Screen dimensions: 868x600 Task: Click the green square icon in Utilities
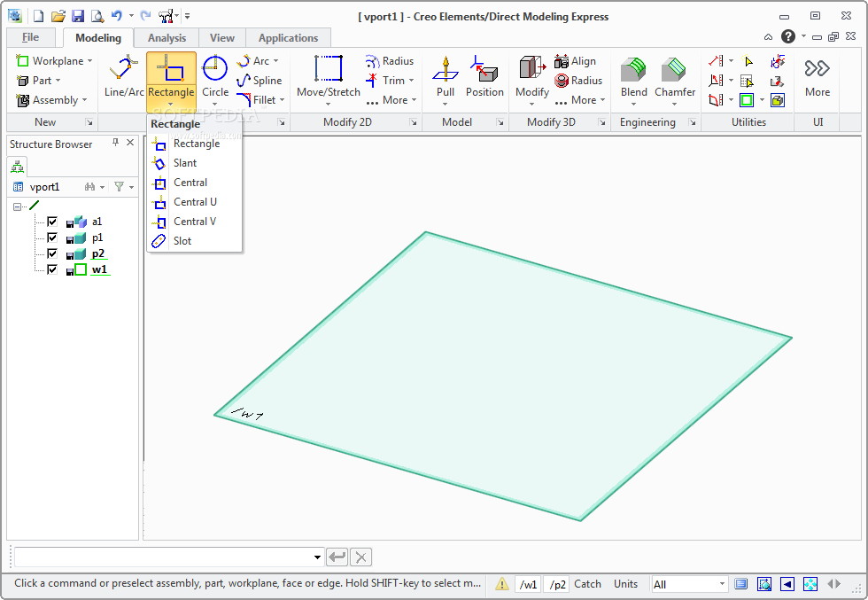pyautogui.click(x=747, y=100)
